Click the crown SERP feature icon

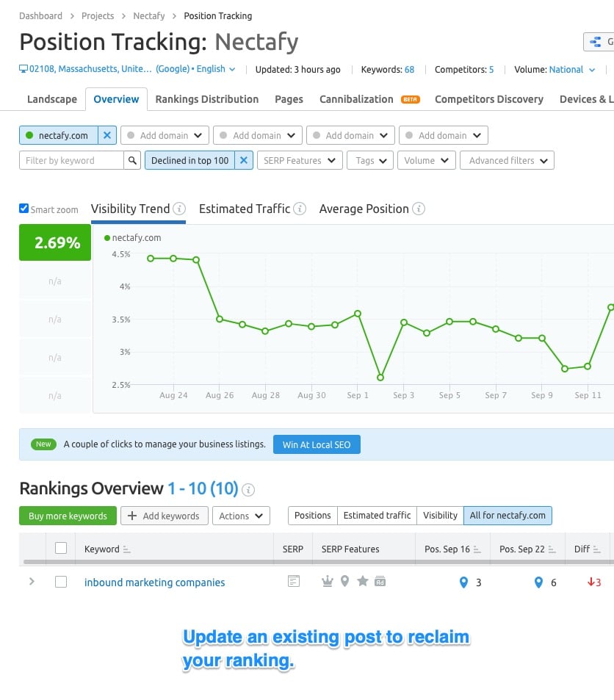[328, 581]
